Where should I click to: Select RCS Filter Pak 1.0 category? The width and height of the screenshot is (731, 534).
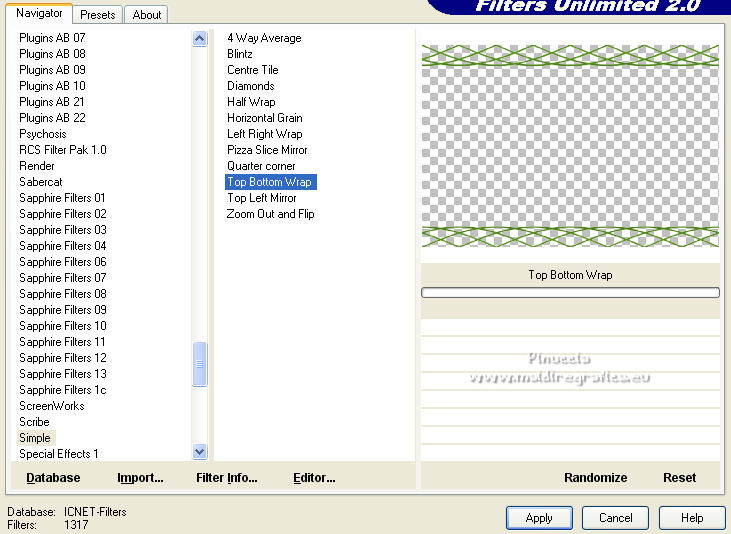click(x=62, y=150)
